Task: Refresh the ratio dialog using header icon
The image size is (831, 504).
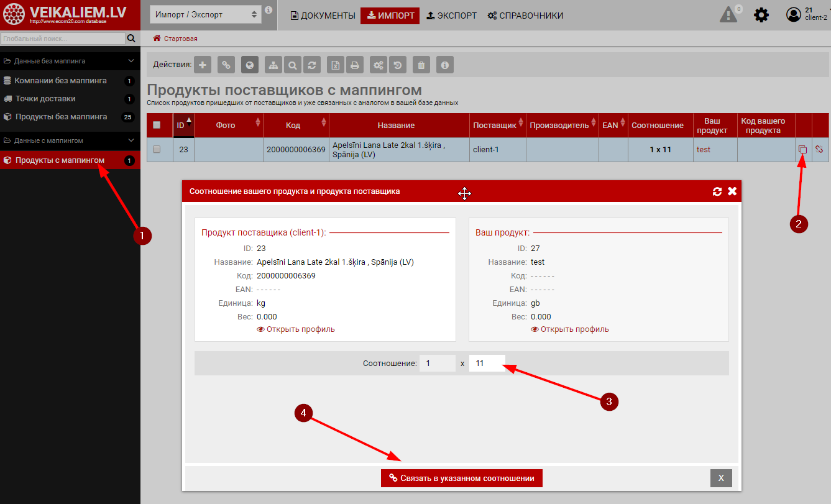Action: pyautogui.click(x=717, y=191)
